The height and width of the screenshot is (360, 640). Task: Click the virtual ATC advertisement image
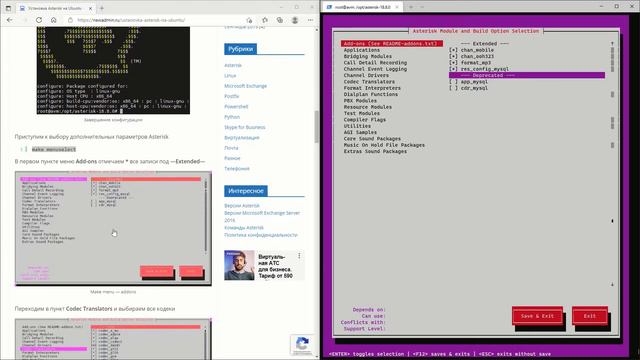(x=239, y=265)
